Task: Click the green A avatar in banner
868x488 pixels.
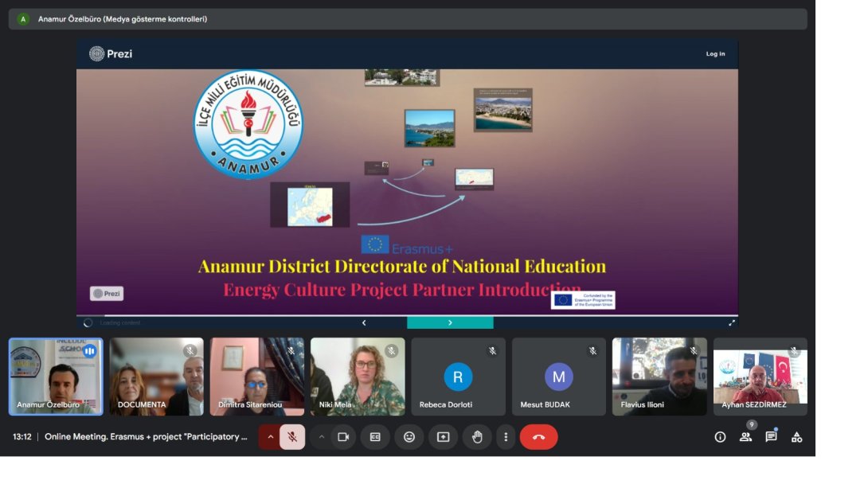Action: [23, 19]
